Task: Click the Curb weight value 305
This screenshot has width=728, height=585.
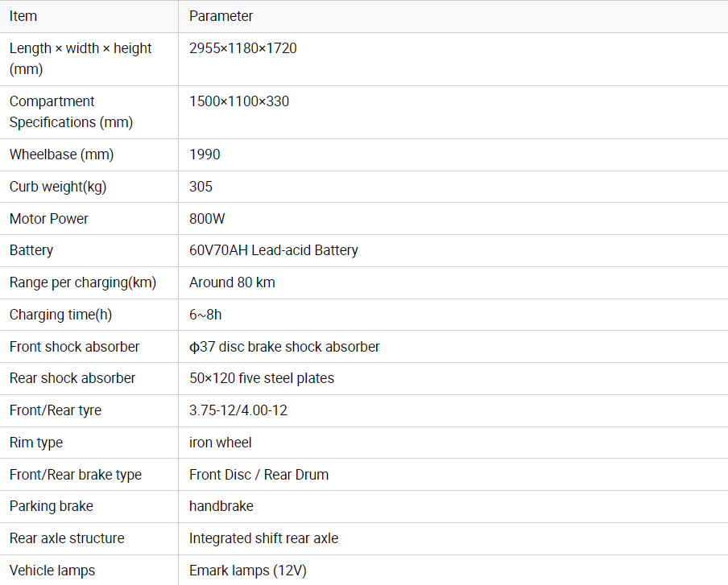Action: coord(201,187)
